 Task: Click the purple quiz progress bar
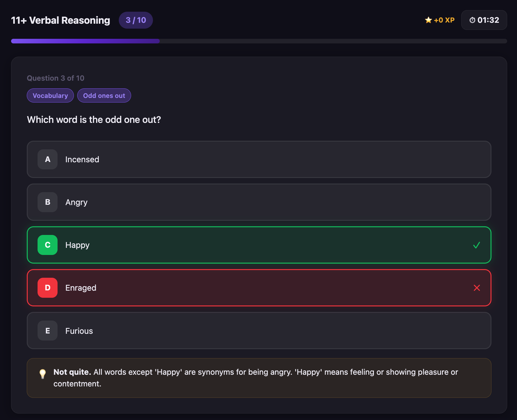(x=86, y=41)
